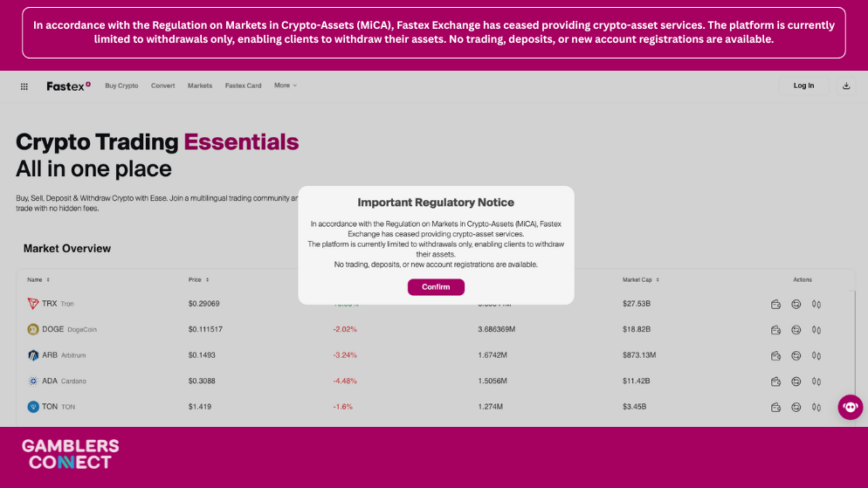
Task: Open the Convert menu item
Action: 162,86
